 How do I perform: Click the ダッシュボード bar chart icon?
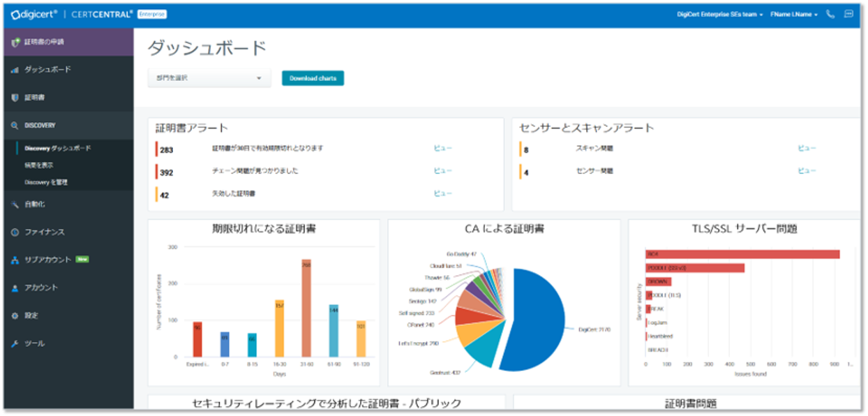[15, 70]
